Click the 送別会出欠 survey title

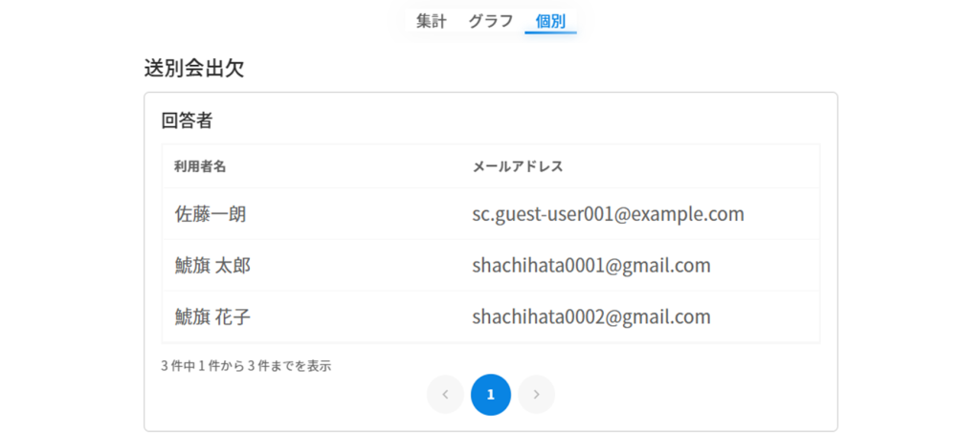(193, 69)
